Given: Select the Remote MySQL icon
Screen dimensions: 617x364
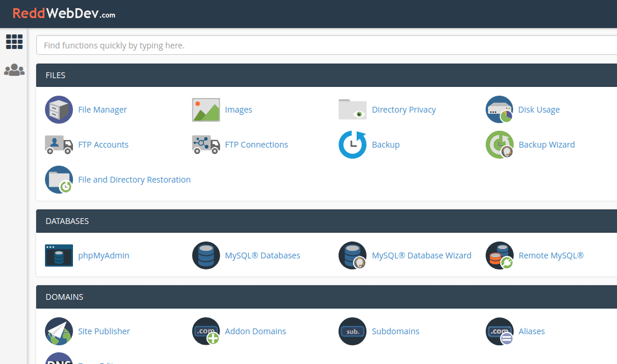Looking at the screenshot, I should click(499, 256).
